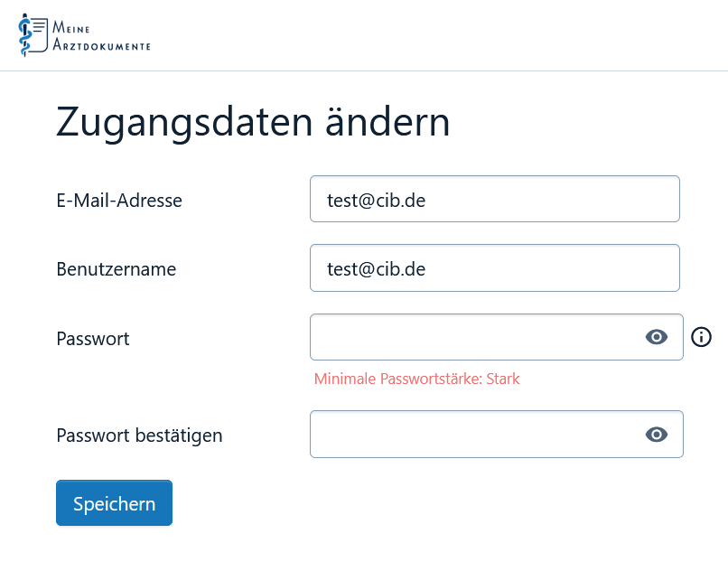Viewport: 728px width, 562px height.
Task: Click the word "Meine" in the header logo
Action: 71,28
